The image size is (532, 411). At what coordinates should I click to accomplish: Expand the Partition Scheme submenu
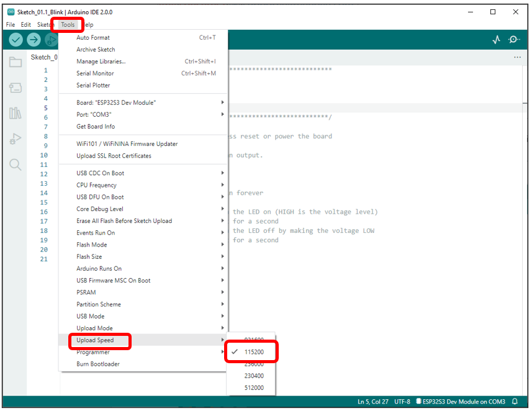143,304
